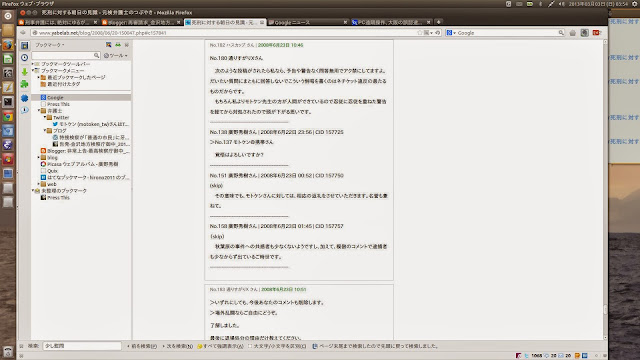This screenshot has width=640, height=360.
Task: Close the bookmarks sidebar with its X
Action: point(127,45)
